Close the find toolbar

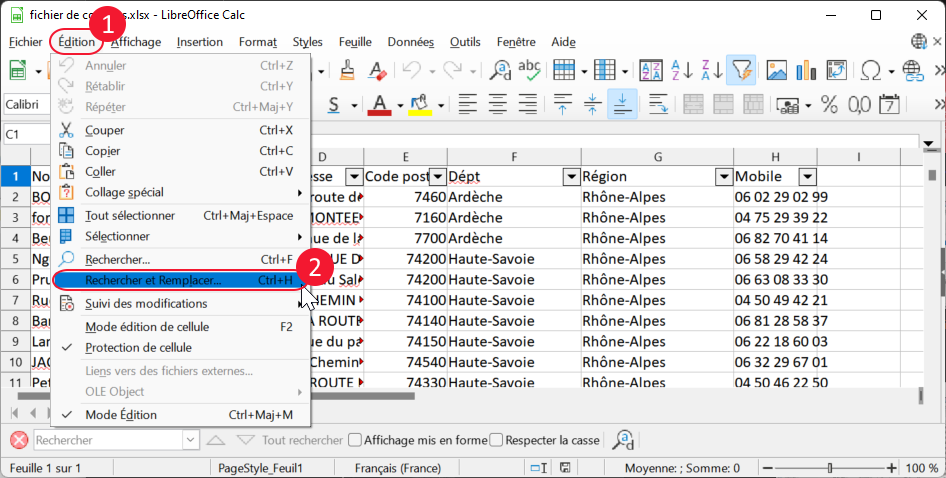point(18,440)
